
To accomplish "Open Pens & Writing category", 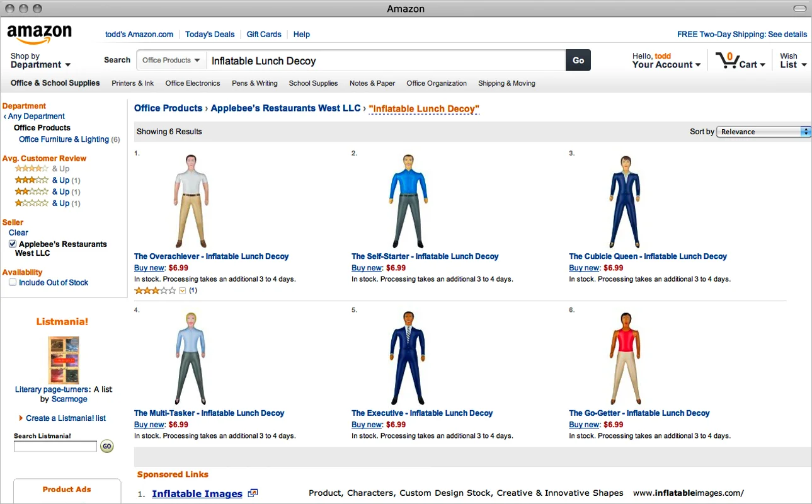I will (x=254, y=83).
